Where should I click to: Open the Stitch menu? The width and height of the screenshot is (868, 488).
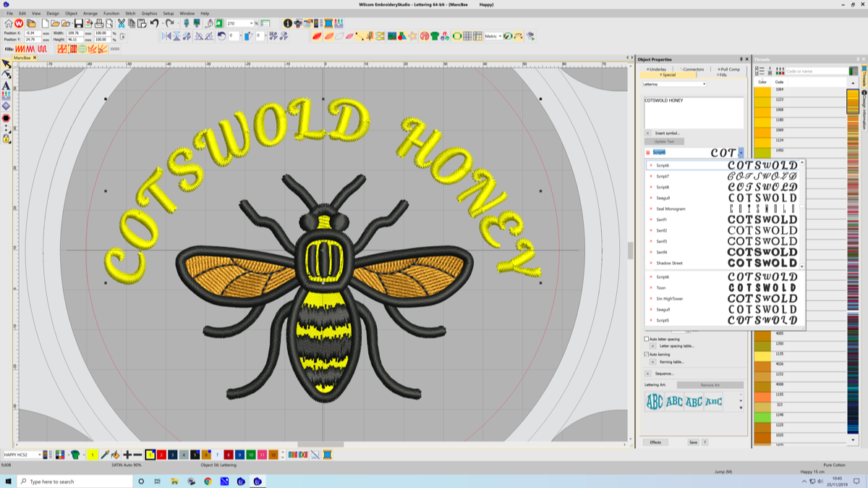tap(130, 13)
